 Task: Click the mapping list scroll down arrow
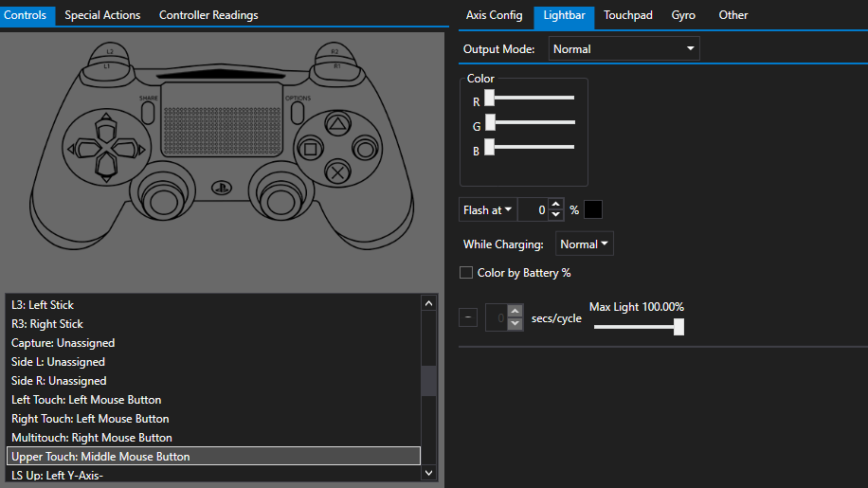pos(429,473)
